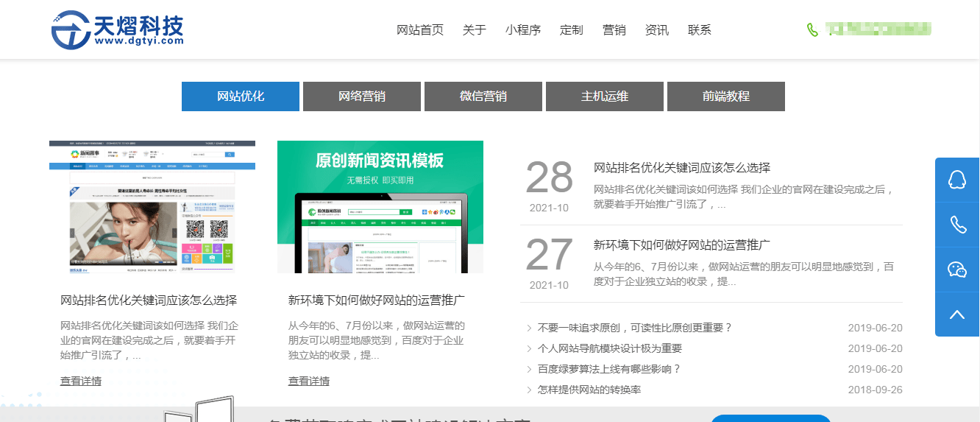
Task: Click the back-to-top arrow icon
Action: click(x=956, y=314)
